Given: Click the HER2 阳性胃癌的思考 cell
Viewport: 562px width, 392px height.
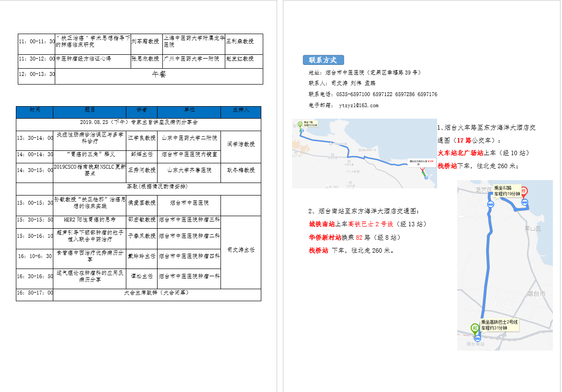Looking at the screenshot, I should (90, 220).
